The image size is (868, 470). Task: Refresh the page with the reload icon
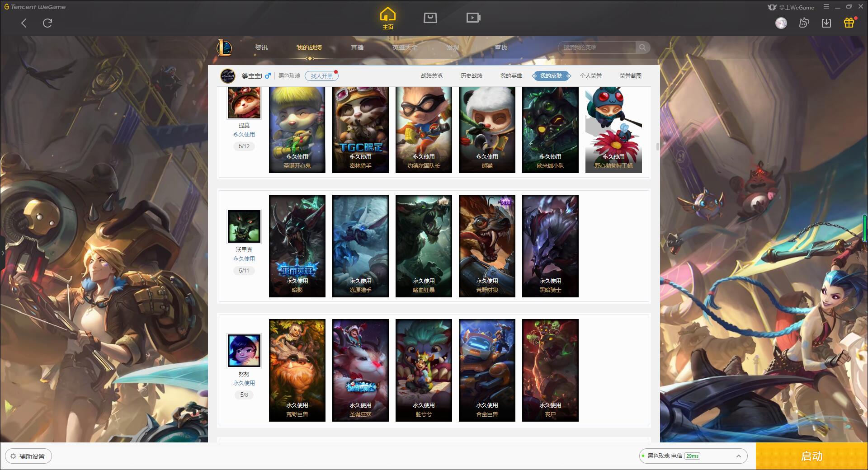47,23
